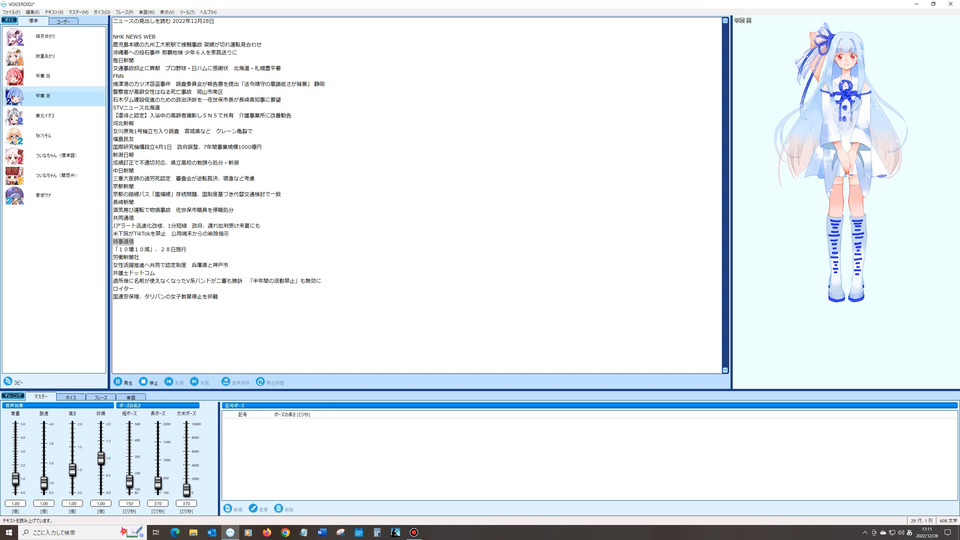Click the 記号 column header

[x=242, y=414]
